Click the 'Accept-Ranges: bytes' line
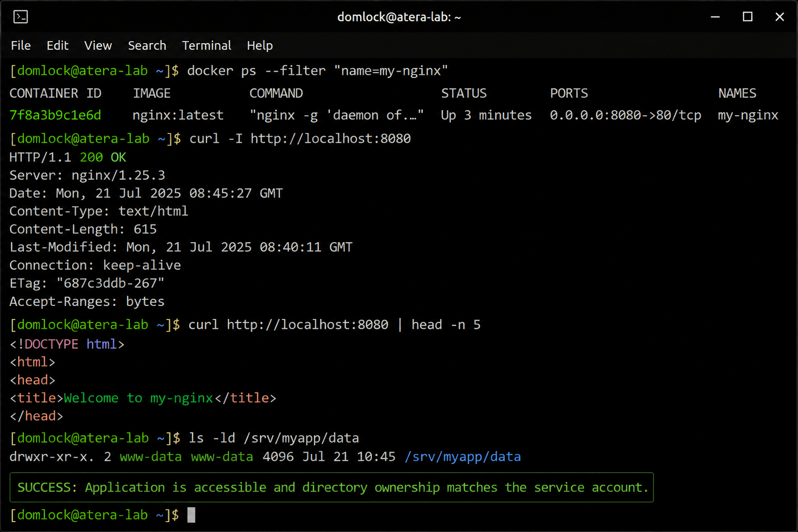The image size is (798, 532). [x=87, y=301]
